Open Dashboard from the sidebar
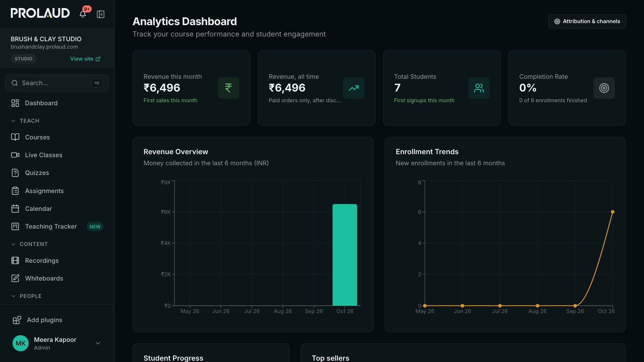Screen dimensions: 644x362 click(x=57, y=103)
